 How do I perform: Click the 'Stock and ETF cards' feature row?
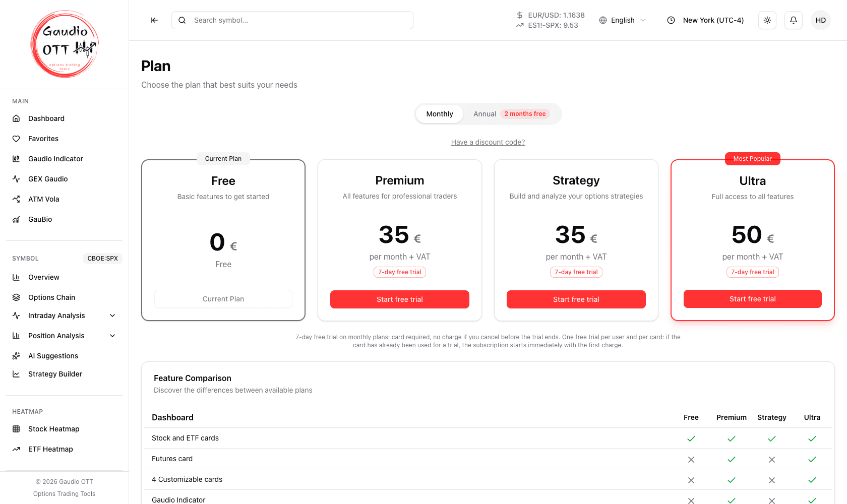488,438
